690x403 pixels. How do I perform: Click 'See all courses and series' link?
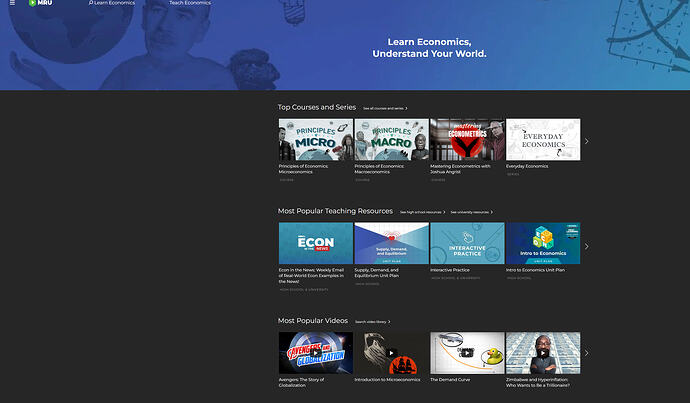pos(385,108)
